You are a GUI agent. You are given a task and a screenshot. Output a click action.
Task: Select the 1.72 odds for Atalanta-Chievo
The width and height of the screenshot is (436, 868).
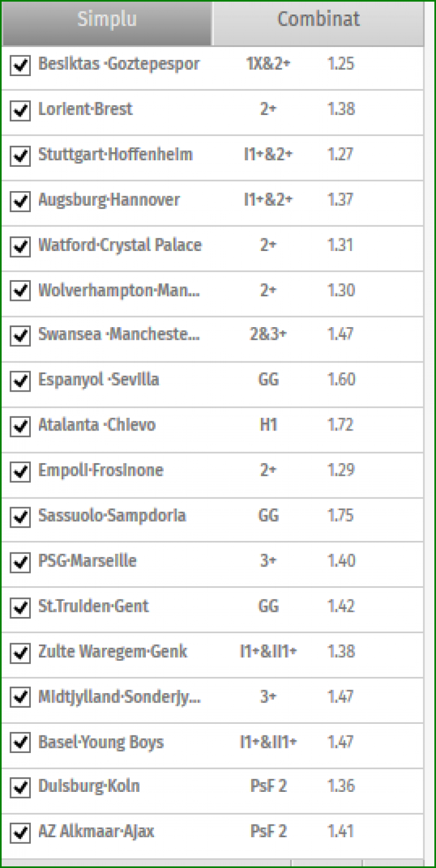pos(341,425)
